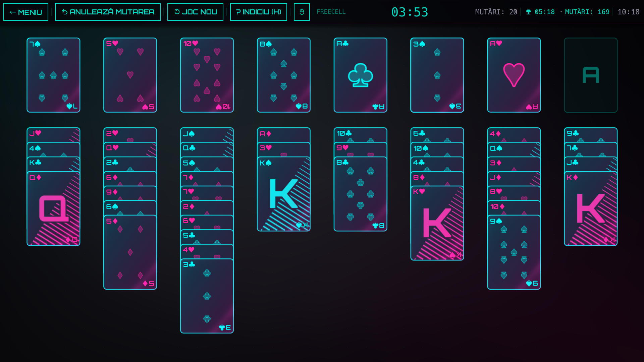Click the 10:18 clock display
Image resolution: width=644 pixels, height=362 pixels.
(x=629, y=12)
